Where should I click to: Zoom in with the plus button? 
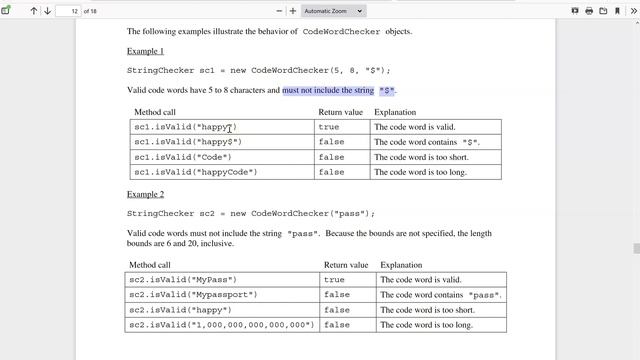coord(293,11)
